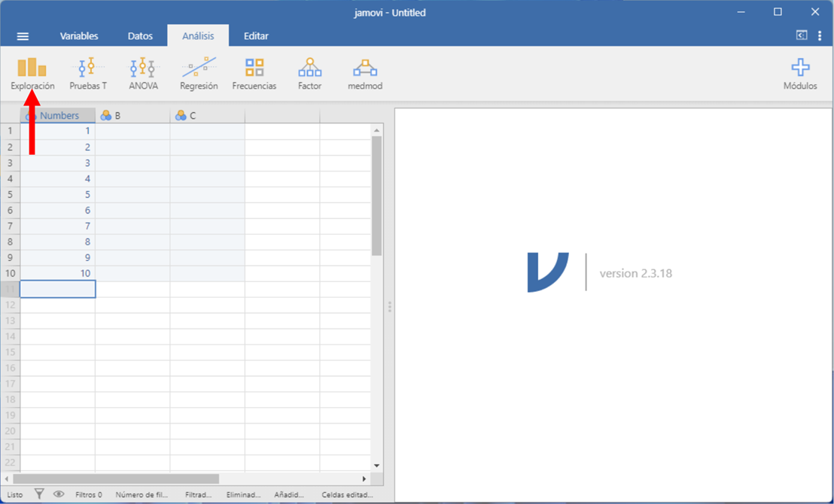The height and width of the screenshot is (504, 834).
Task: Open the medmod module menu
Action: (x=365, y=74)
